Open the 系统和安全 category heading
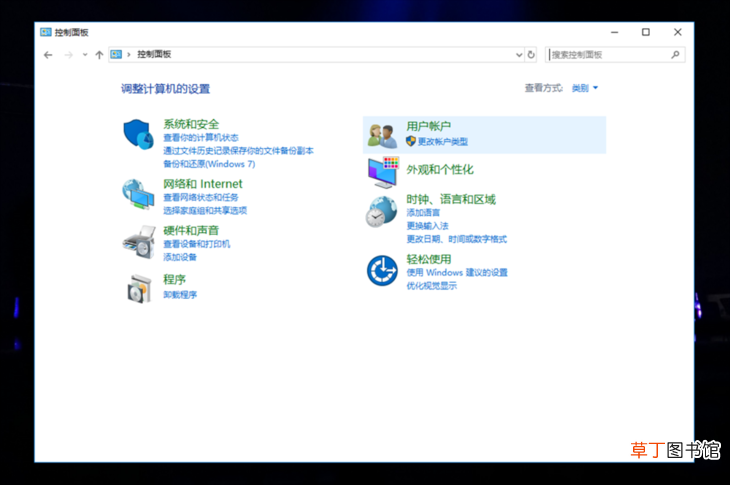Viewport: 730px width, 485px height. [x=191, y=124]
